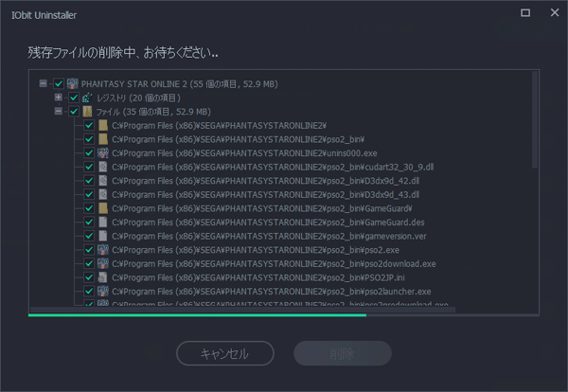
Task: Uncheck the PHANTASY STAR ONLINE 2 root checkbox
Action: pyautogui.click(x=59, y=83)
